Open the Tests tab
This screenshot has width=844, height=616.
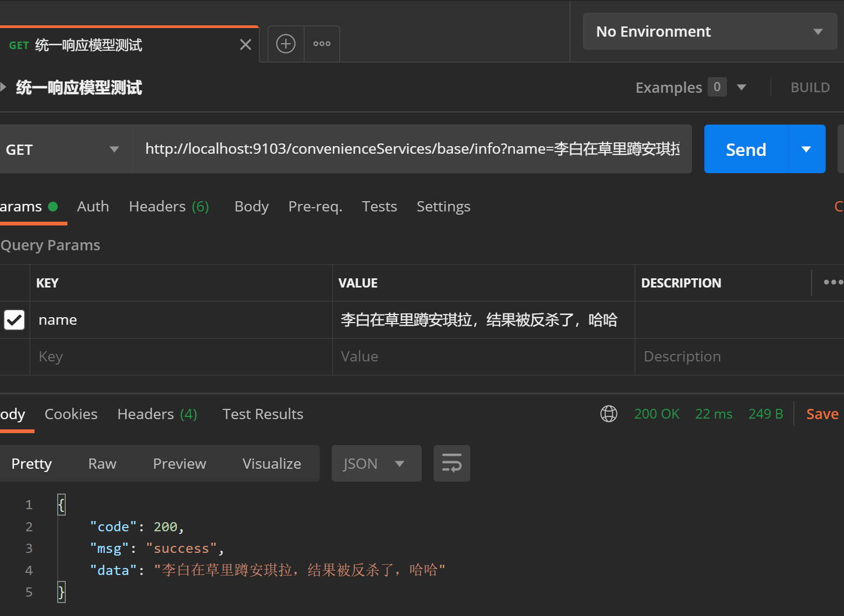point(379,207)
